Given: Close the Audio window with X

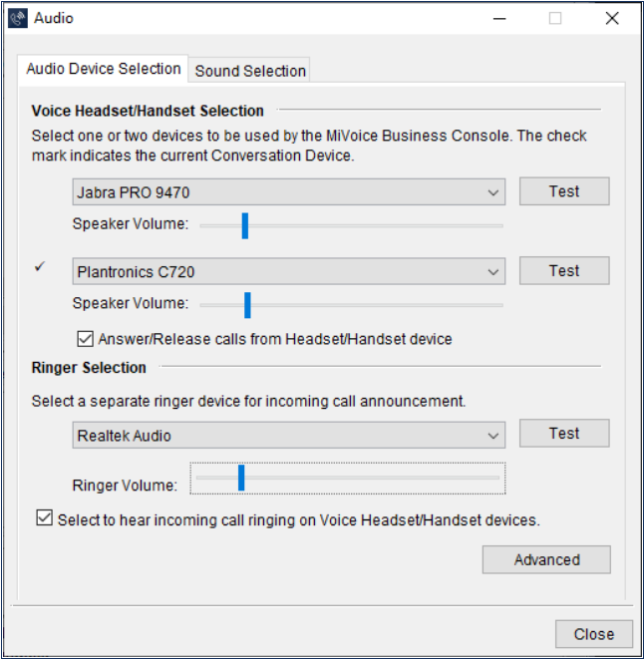Looking at the screenshot, I should tap(612, 19).
